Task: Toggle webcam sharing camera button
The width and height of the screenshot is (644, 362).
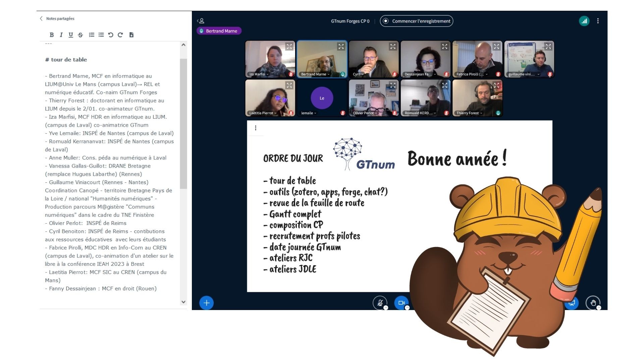Action: coord(401,303)
